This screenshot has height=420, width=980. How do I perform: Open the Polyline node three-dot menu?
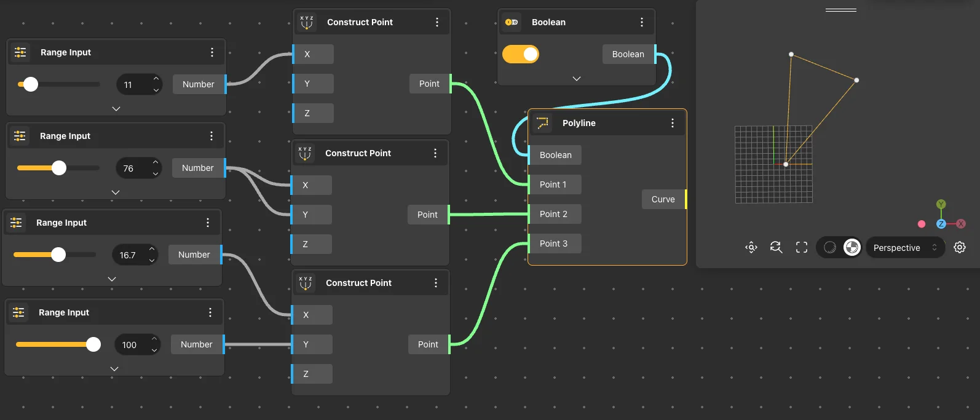pos(673,123)
